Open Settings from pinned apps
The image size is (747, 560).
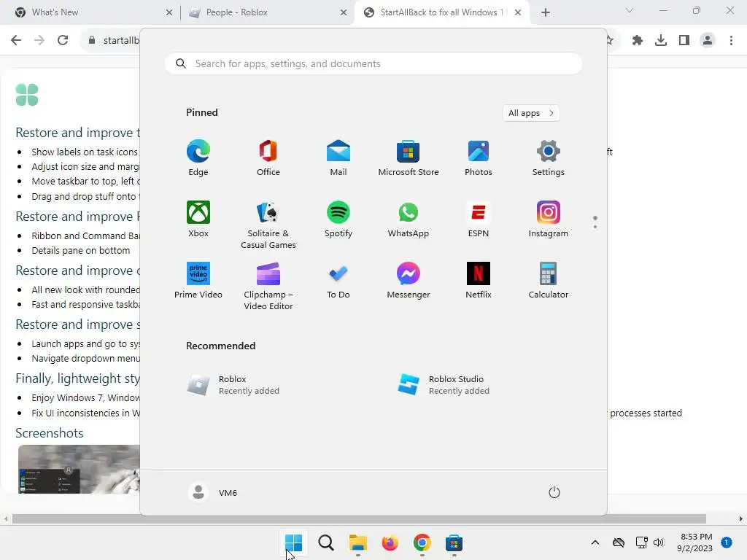coord(549,158)
